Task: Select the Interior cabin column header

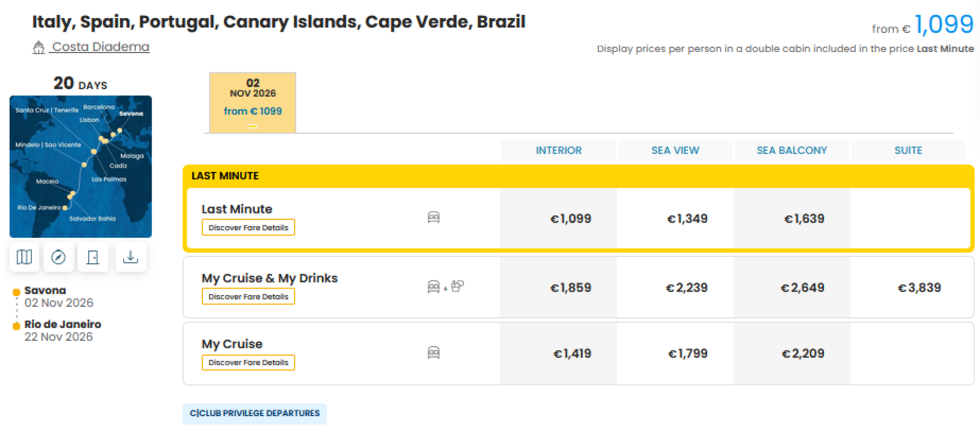Action: point(558,150)
